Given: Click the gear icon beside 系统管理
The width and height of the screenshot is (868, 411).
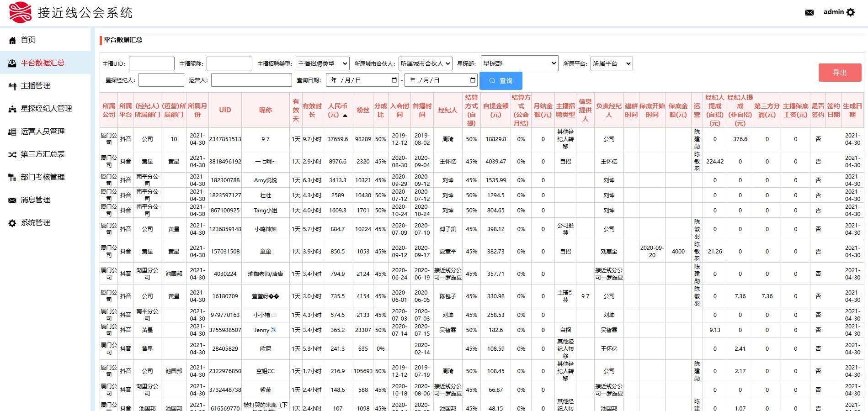Looking at the screenshot, I should click(x=12, y=223).
